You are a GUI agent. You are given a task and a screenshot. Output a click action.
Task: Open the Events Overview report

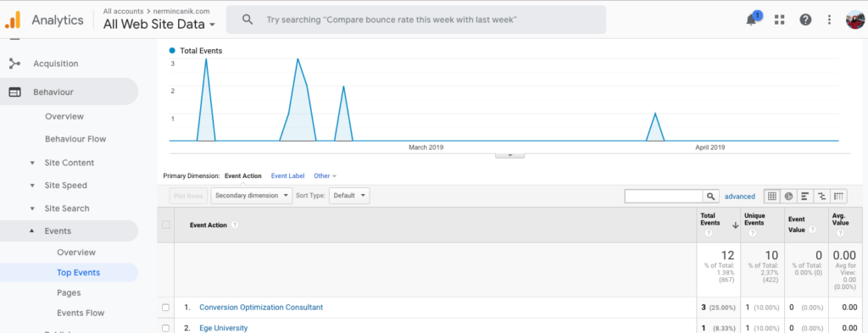[76, 253]
